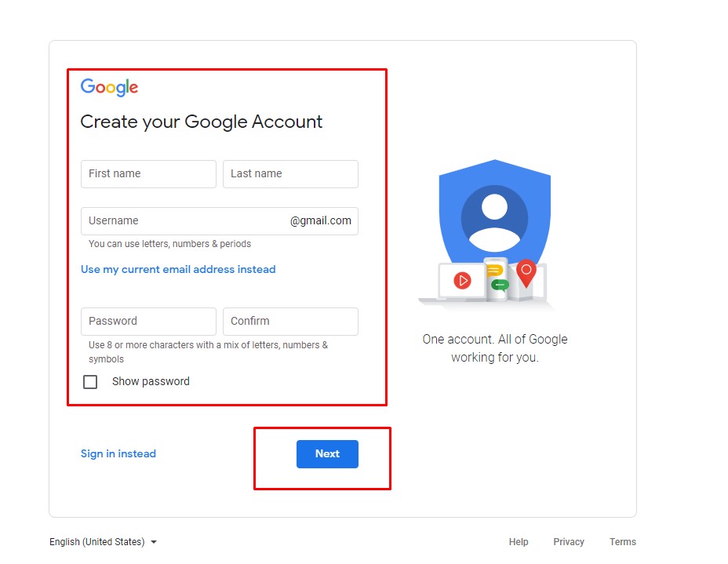
Task: Click the '@gmail.com' suffix text
Action: pyautogui.click(x=321, y=221)
